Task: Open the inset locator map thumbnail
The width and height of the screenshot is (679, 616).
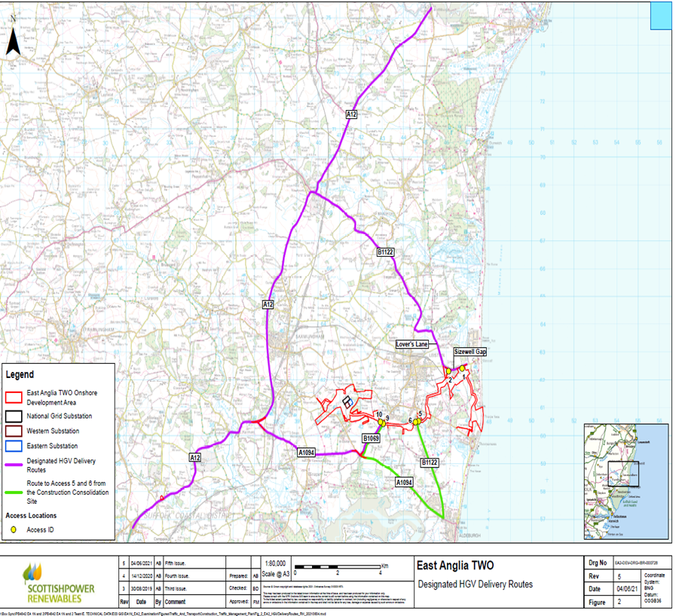Action: (625, 482)
